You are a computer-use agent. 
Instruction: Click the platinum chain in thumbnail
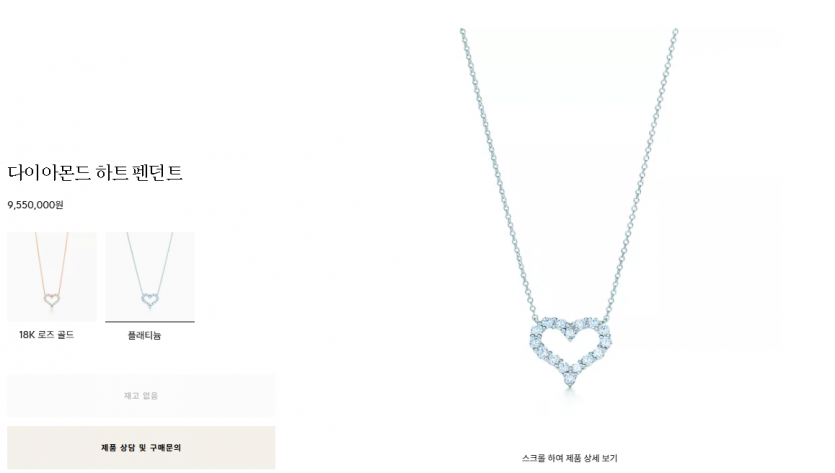(x=135, y=261)
